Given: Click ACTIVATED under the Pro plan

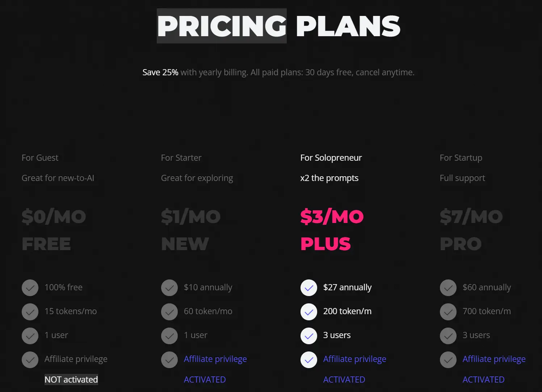Looking at the screenshot, I should [x=483, y=380].
